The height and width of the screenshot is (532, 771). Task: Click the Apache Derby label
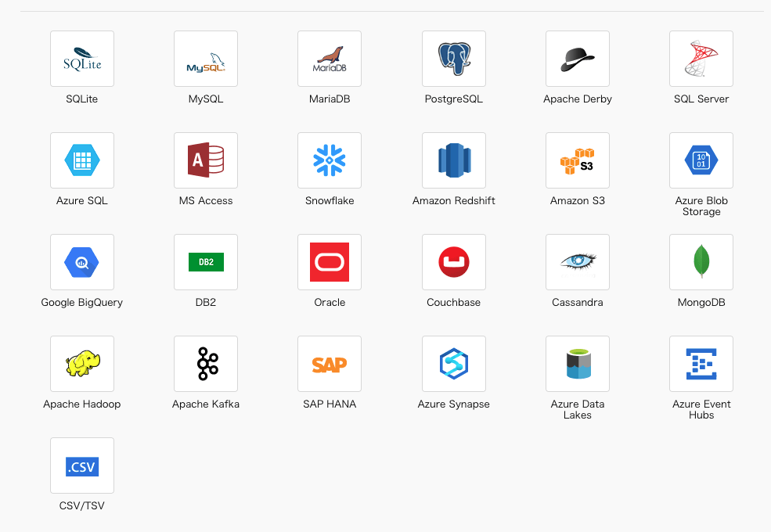[x=578, y=99]
